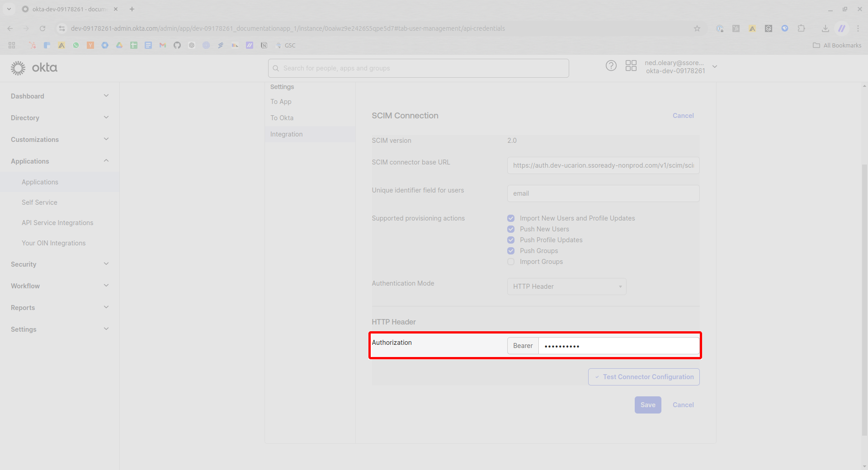Image resolution: width=868 pixels, height=470 pixels.
Task: Bookmark this page with the star icon
Action: (x=697, y=28)
